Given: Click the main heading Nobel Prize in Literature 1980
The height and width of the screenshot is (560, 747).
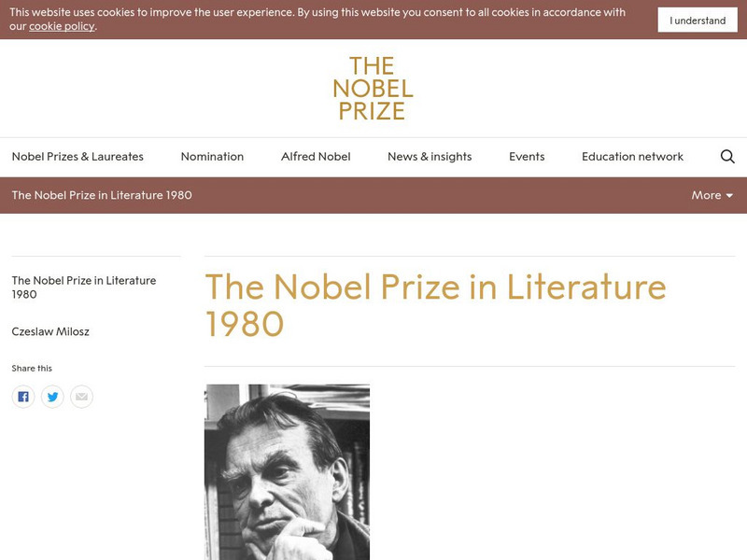Looking at the screenshot, I should 435,304.
